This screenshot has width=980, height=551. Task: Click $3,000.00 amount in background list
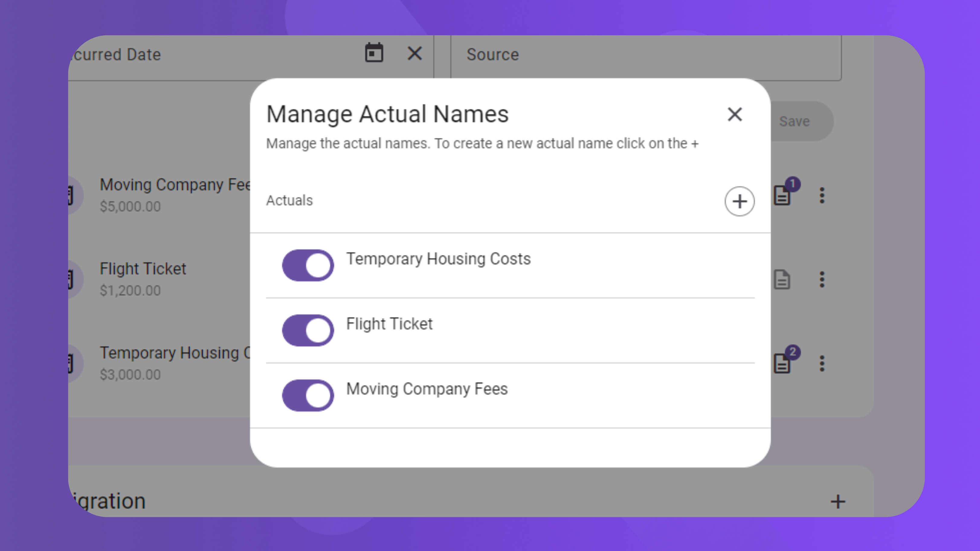(x=130, y=375)
